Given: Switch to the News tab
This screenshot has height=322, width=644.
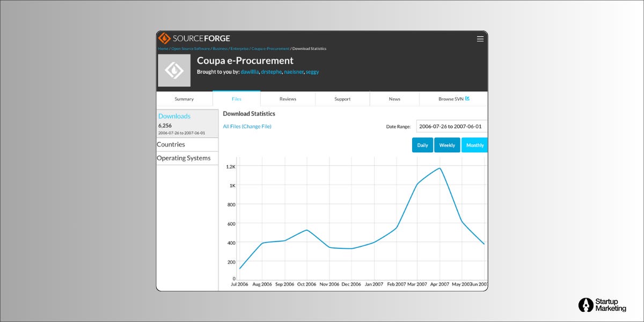Looking at the screenshot, I should click(394, 99).
